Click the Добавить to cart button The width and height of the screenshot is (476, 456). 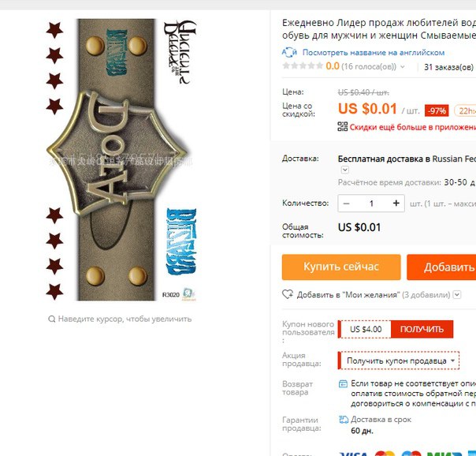click(441, 267)
